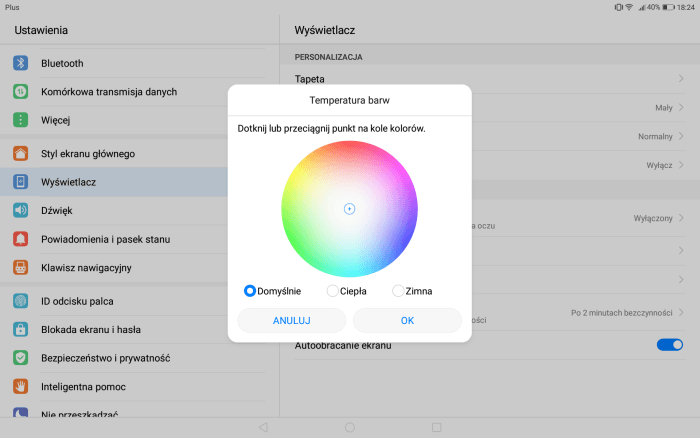Viewport: 700px width, 438px height.
Task: Select the Zimna radio button
Action: [x=398, y=291]
